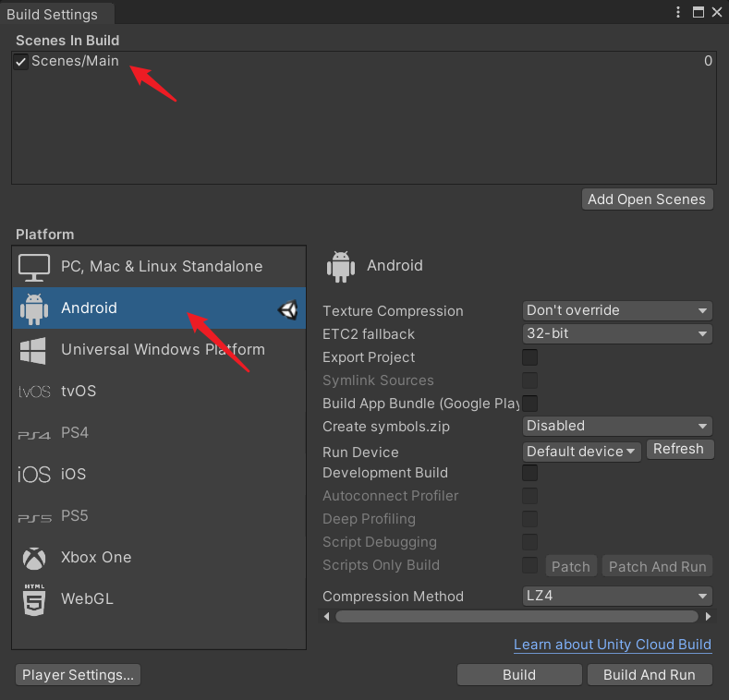729x700 pixels.
Task: Select the tvOS platform
Action: (x=159, y=392)
